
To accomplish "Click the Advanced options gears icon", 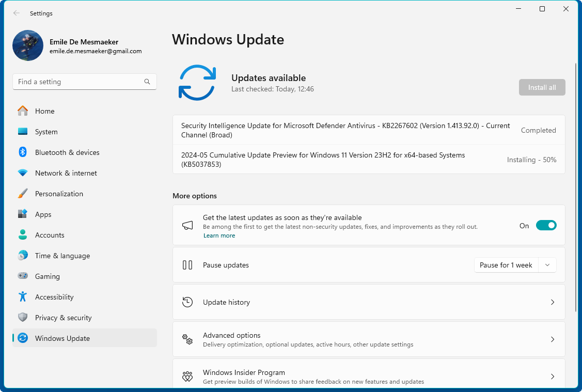I will point(187,339).
